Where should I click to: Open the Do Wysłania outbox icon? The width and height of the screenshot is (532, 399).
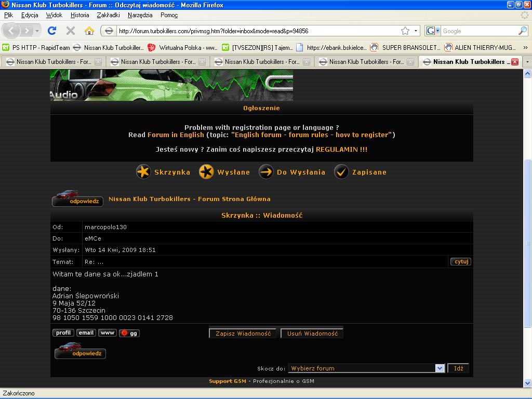[x=266, y=172]
